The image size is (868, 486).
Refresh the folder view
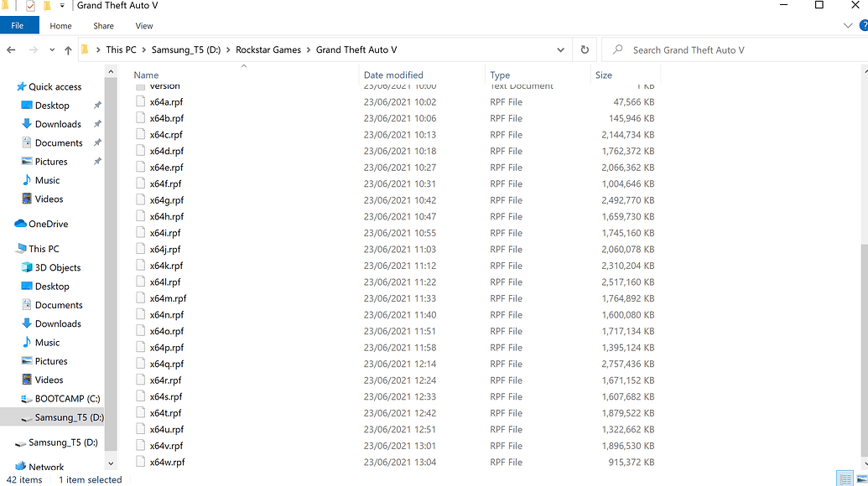[x=585, y=49]
